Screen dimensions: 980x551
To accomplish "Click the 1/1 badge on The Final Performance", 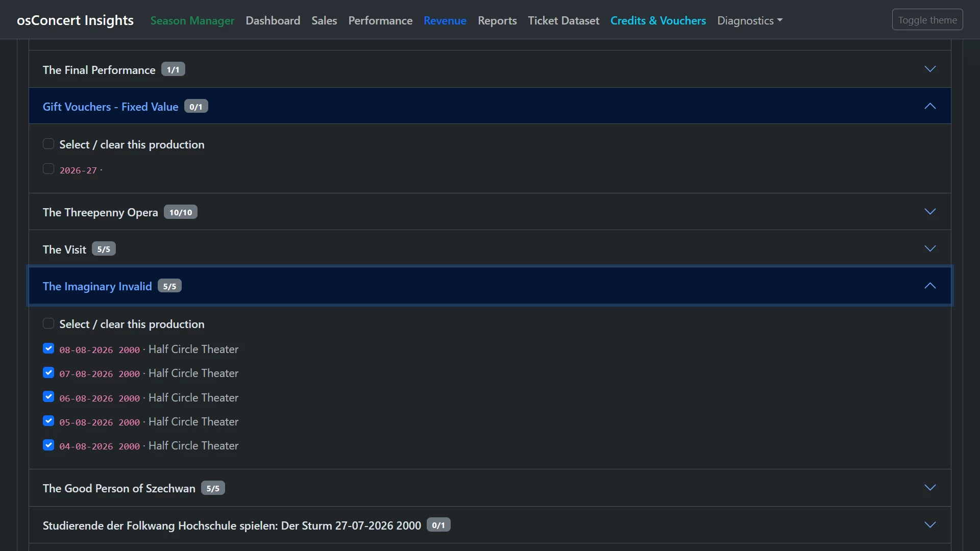I will pyautogui.click(x=173, y=69).
